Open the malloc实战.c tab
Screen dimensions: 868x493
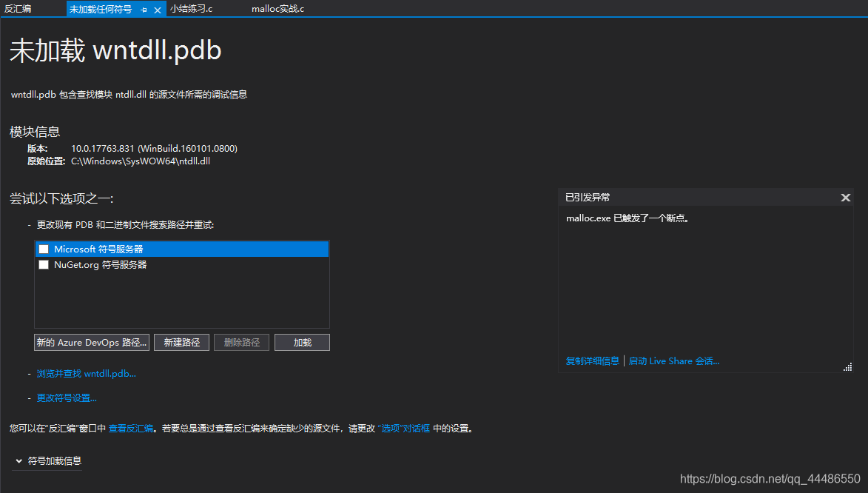coord(278,9)
